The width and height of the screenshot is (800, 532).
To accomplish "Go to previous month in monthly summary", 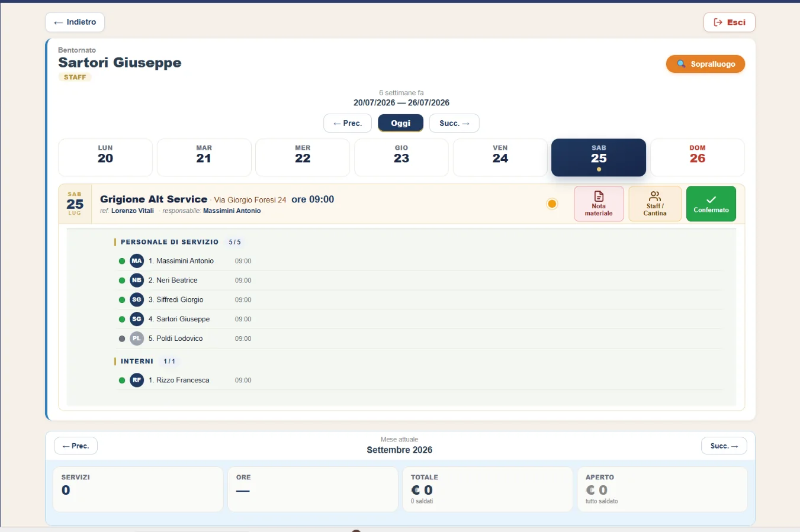I will pos(76,446).
